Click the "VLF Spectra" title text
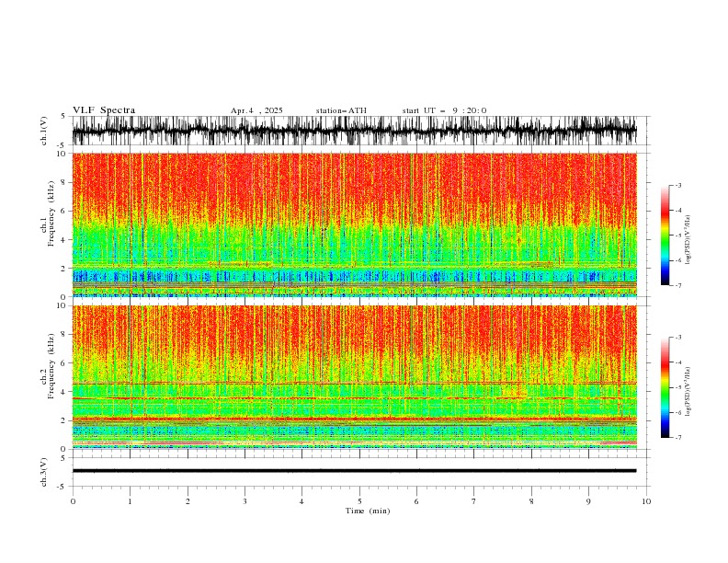Image resolution: width=728 pixels, height=563 pixels. (x=104, y=110)
